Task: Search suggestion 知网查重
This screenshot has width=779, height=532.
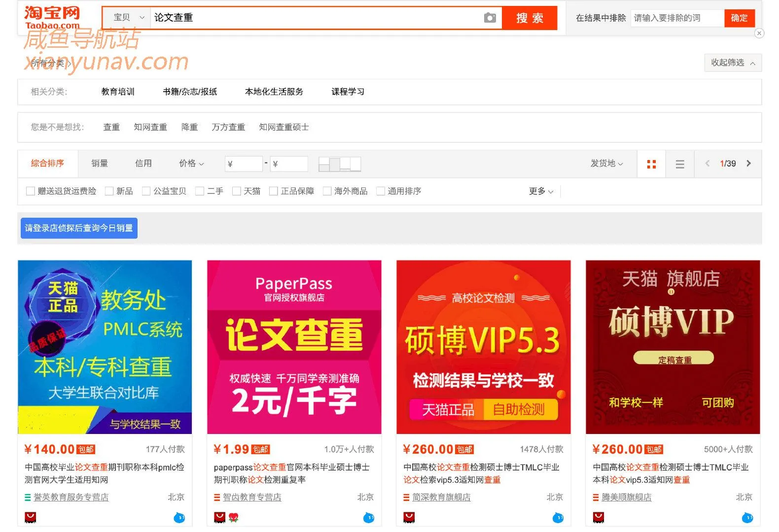Action: (x=150, y=127)
